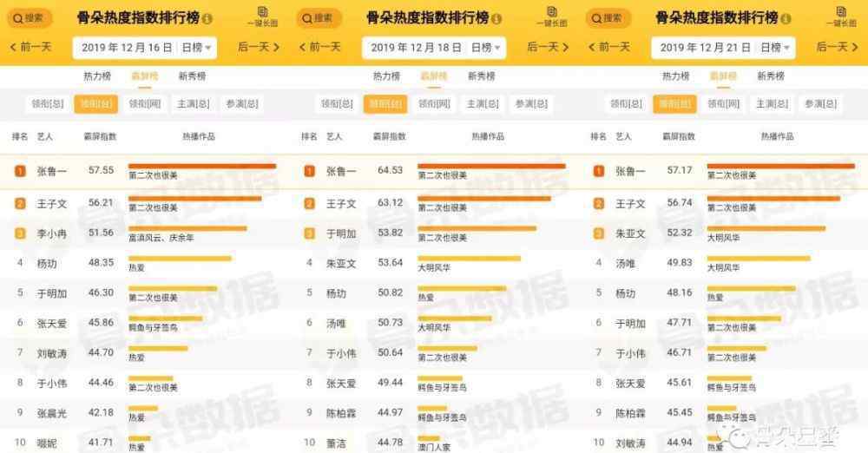
Task: Select 主演[总] filter, December 18 panel
Action: (x=483, y=103)
